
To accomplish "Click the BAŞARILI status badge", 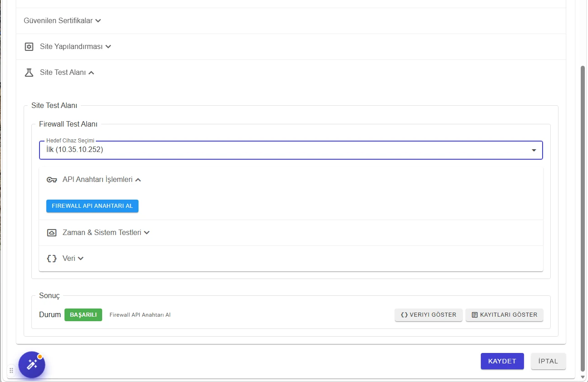I will 83,315.
